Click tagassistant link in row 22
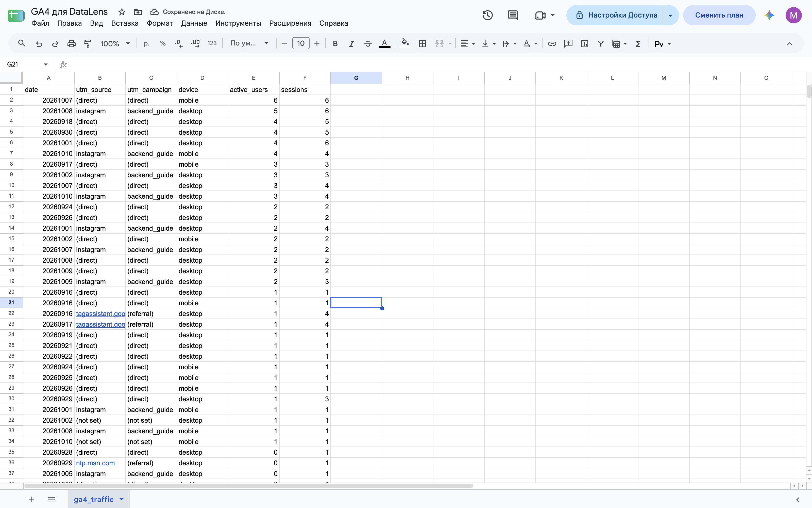This screenshot has width=812, height=508. click(x=101, y=313)
